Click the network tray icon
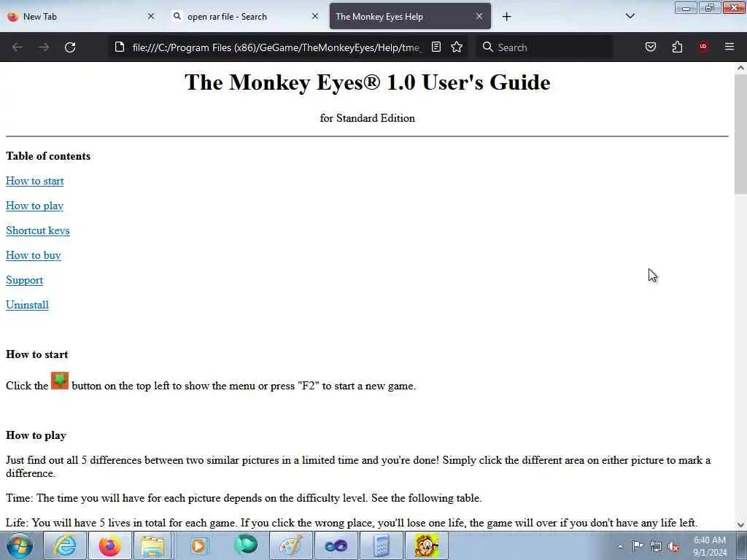The image size is (747, 560). (656, 547)
